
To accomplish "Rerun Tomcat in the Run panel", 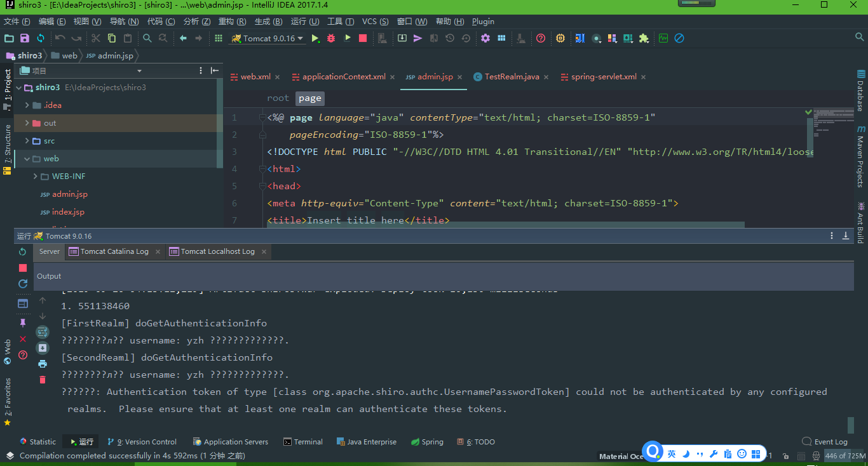I will coord(23,252).
